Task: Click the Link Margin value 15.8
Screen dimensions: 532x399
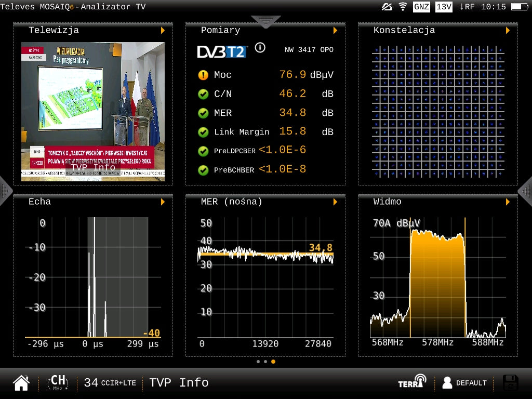Action: [x=292, y=131]
